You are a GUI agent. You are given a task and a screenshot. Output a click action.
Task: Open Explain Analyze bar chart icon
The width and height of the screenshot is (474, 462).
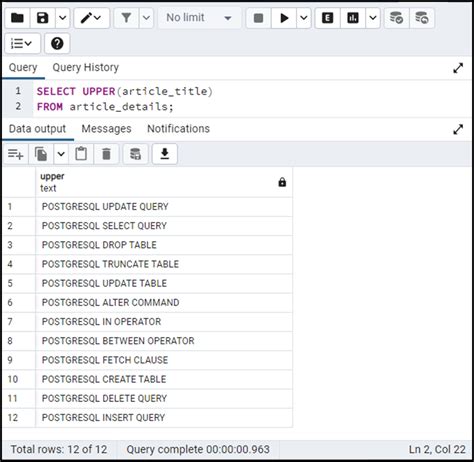click(353, 18)
